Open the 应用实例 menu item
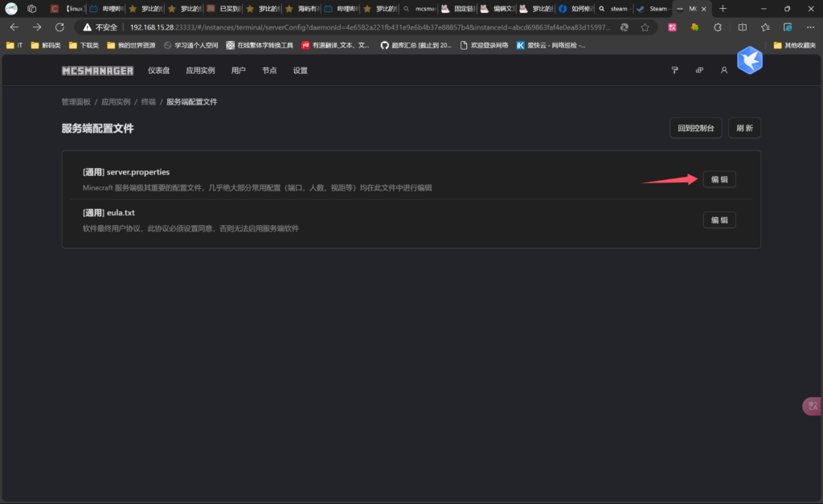The width and height of the screenshot is (823, 504). pyautogui.click(x=200, y=71)
